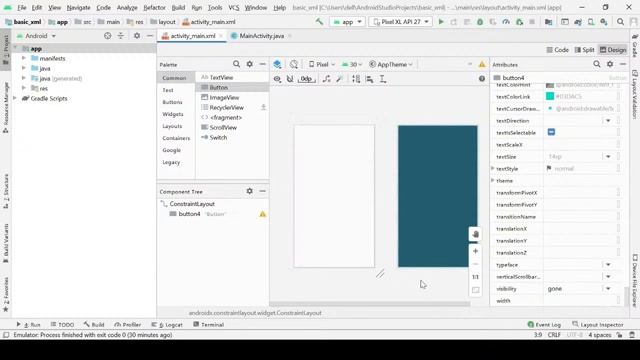The height and width of the screenshot is (360, 640).
Task: Open Attributes panel settings gear
Action: coord(610,64)
